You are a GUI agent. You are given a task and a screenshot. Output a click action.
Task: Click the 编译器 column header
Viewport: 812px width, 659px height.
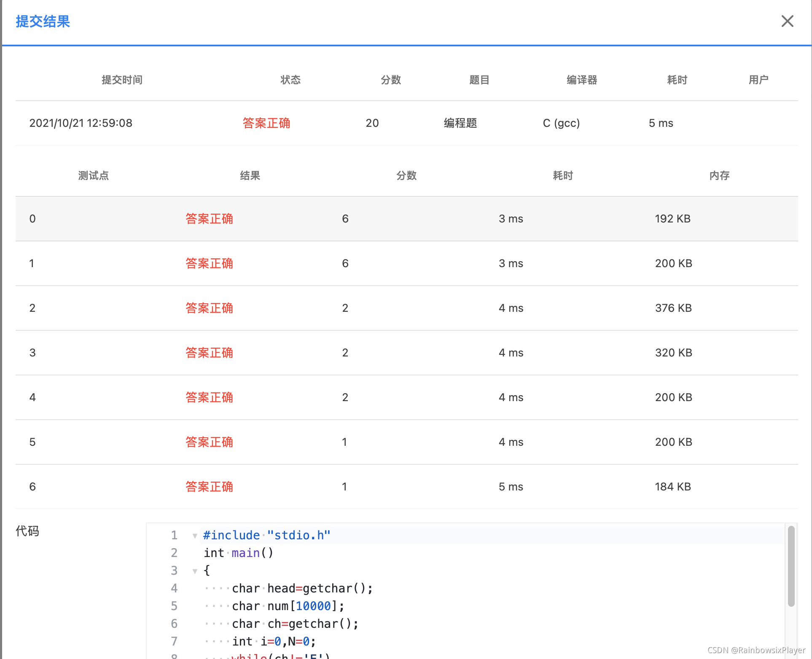(x=581, y=80)
